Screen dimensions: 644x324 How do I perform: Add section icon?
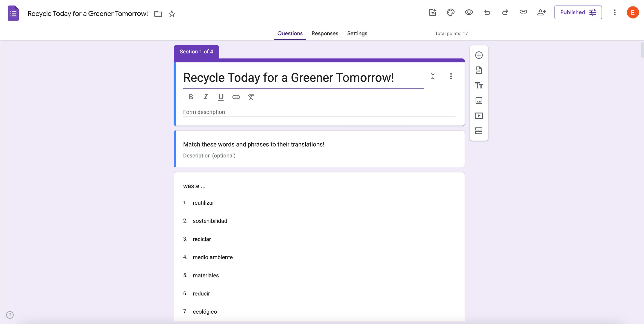[x=479, y=131]
